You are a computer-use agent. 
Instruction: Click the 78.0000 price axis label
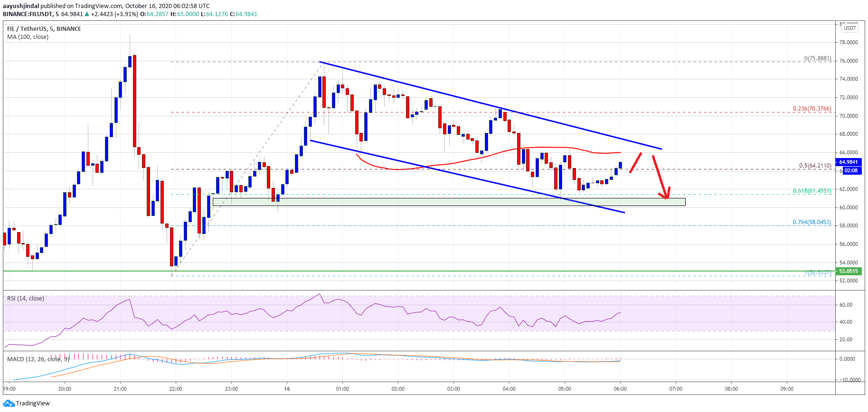point(849,42)
